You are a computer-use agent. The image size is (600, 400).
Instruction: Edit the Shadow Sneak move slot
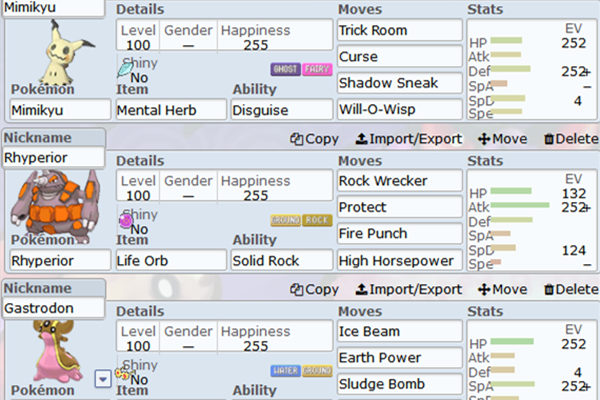point(400,83)
